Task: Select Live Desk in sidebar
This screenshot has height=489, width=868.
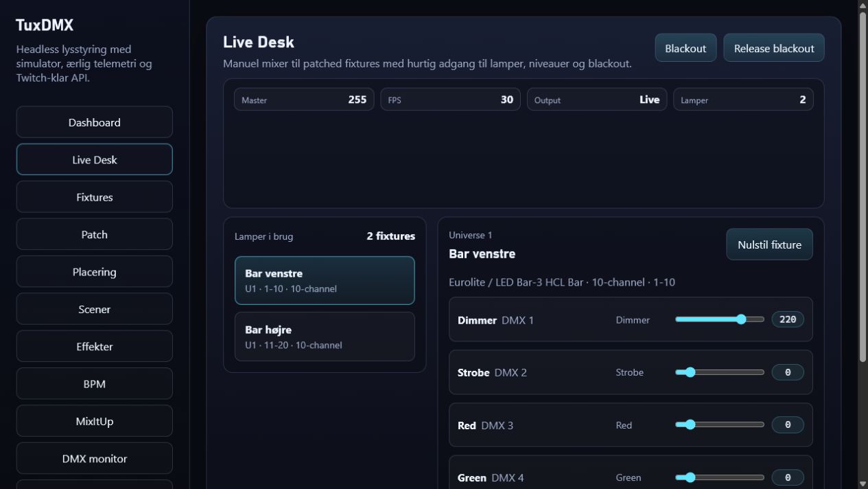Action: click(94, 159)
